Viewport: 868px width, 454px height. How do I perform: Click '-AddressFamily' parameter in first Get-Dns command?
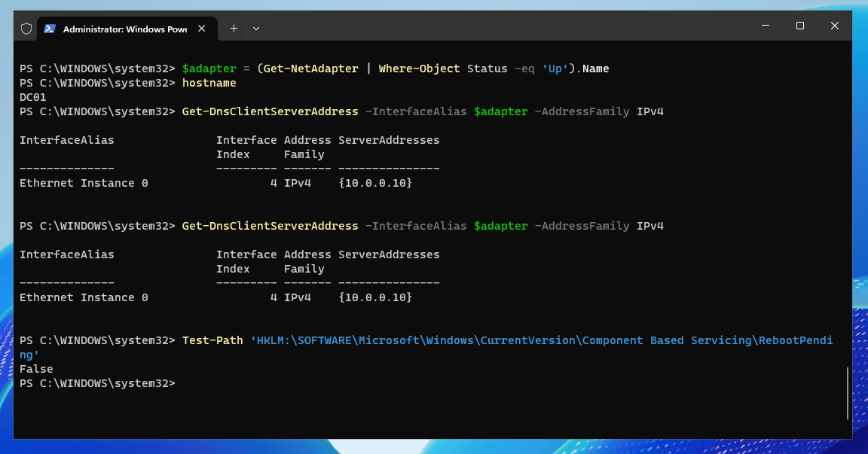click(582, 111)
